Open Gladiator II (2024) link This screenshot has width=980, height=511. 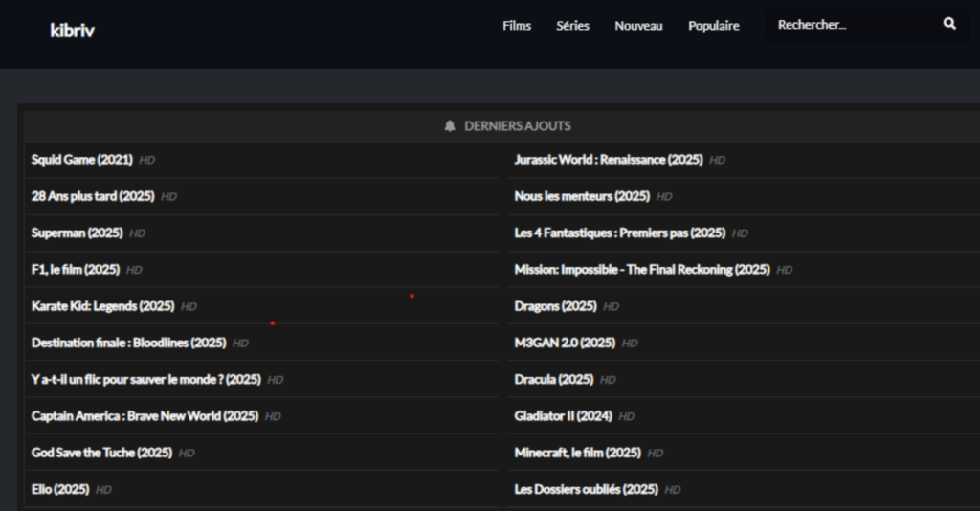tap(563, 416)
